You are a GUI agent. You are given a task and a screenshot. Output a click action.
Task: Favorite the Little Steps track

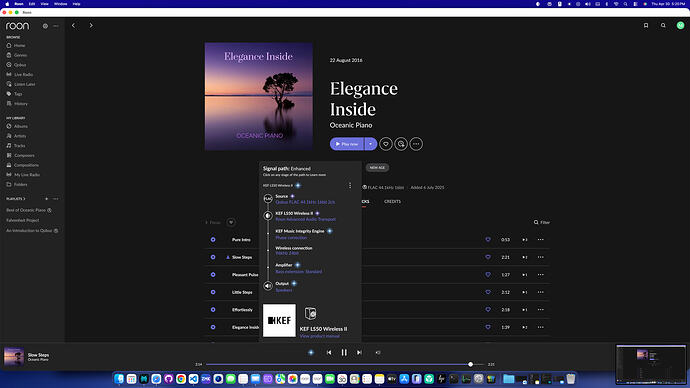(488, 292)
